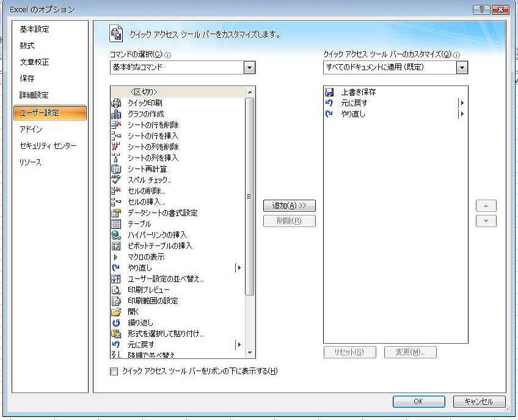The width and height of the screenshot is (518, 420).
Task: Click the undo icon in the right toolbar list
Action: coord(329,103)
